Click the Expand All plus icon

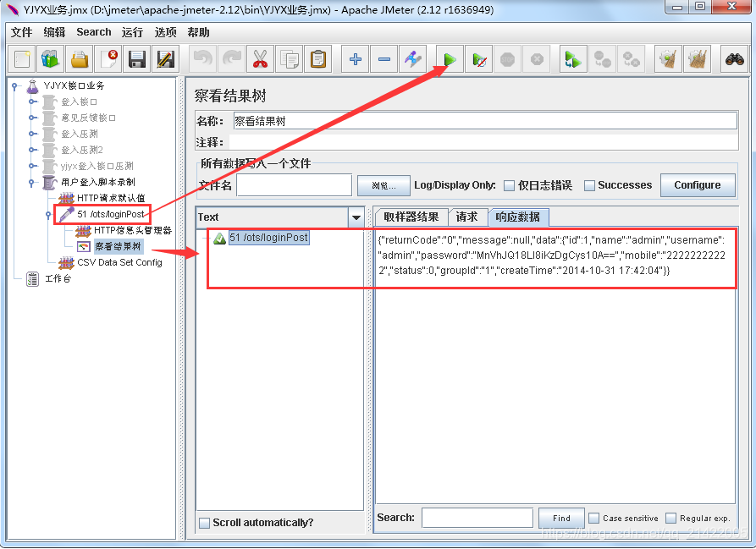[356, 59]
